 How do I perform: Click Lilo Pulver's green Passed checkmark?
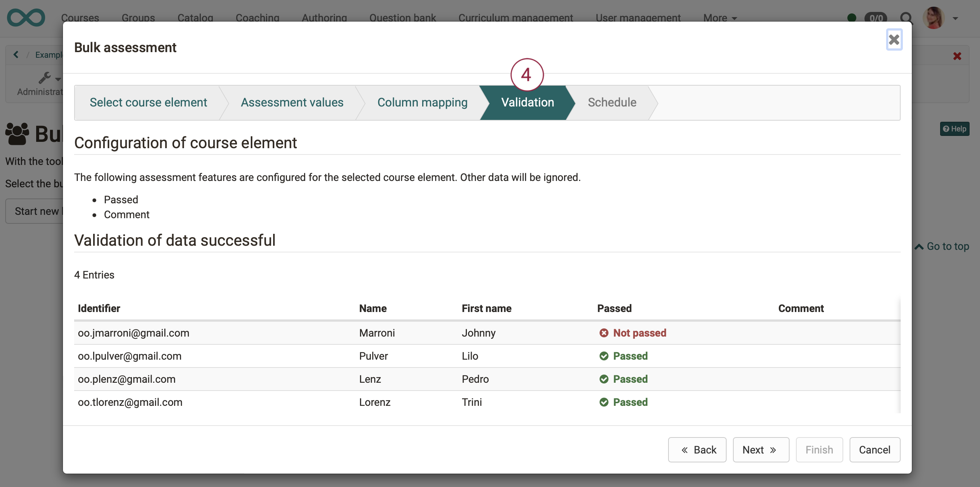604,356
